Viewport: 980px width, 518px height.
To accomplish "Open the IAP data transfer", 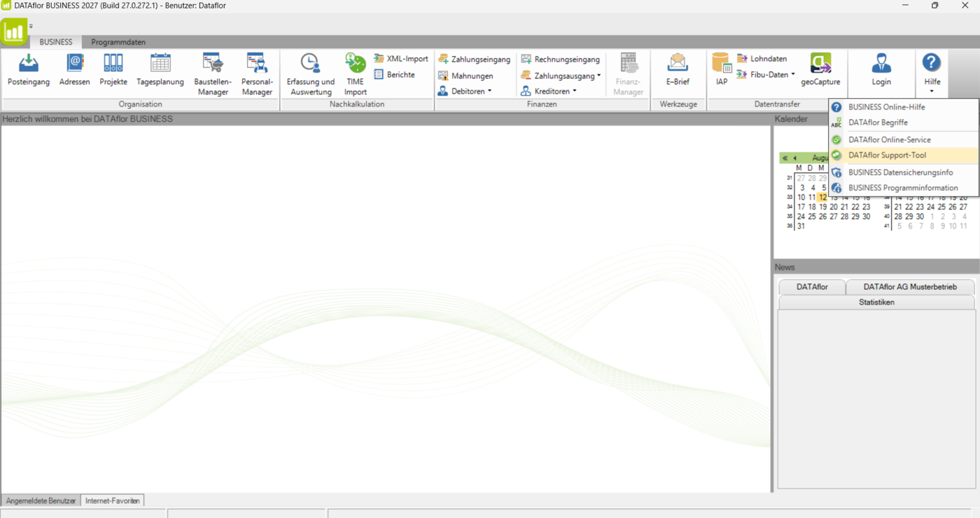I will tap(722, 70).
